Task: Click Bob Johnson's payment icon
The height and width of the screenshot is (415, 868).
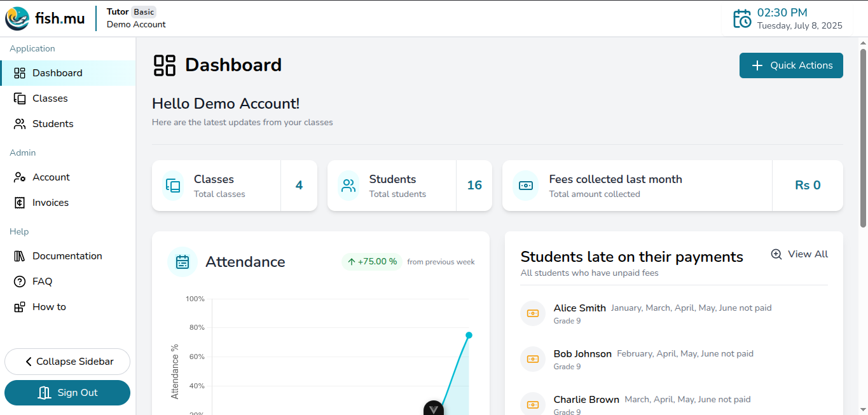Action: [x=533, y=359]
